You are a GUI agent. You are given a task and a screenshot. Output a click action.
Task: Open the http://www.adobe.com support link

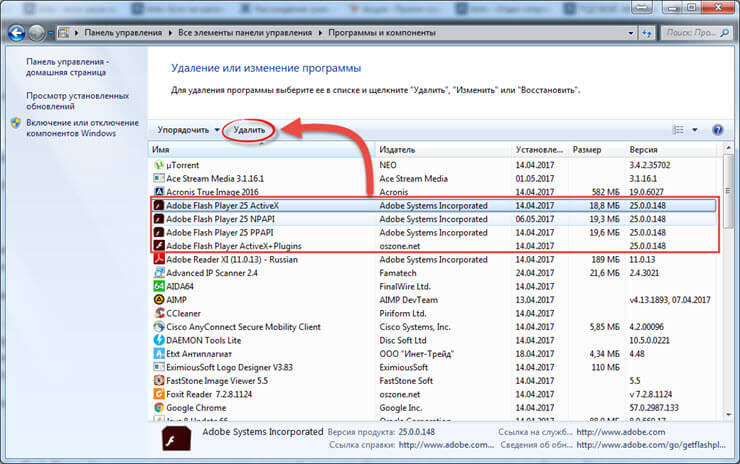tap(621, 432)
